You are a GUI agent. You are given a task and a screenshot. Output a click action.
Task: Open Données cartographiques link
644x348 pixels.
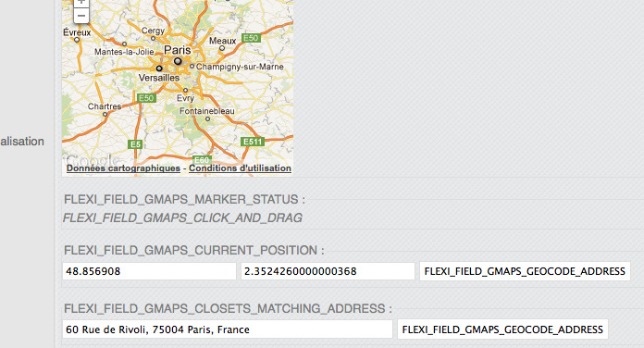pos(123,168)
